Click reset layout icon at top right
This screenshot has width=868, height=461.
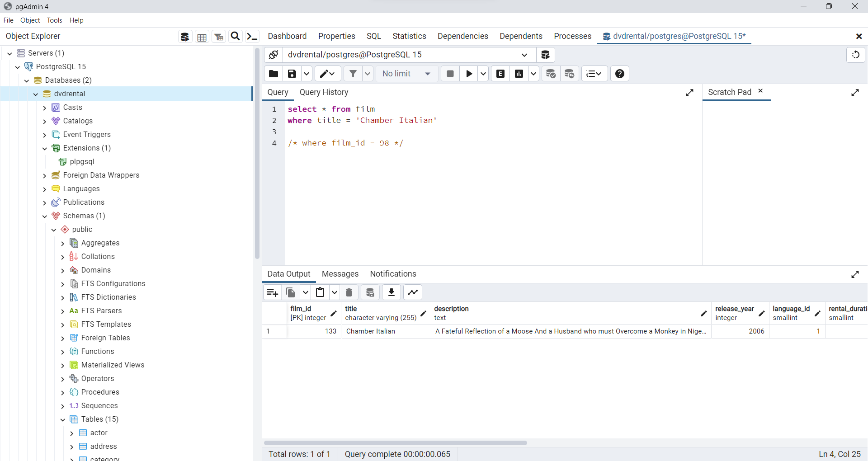tap(856, 55)
